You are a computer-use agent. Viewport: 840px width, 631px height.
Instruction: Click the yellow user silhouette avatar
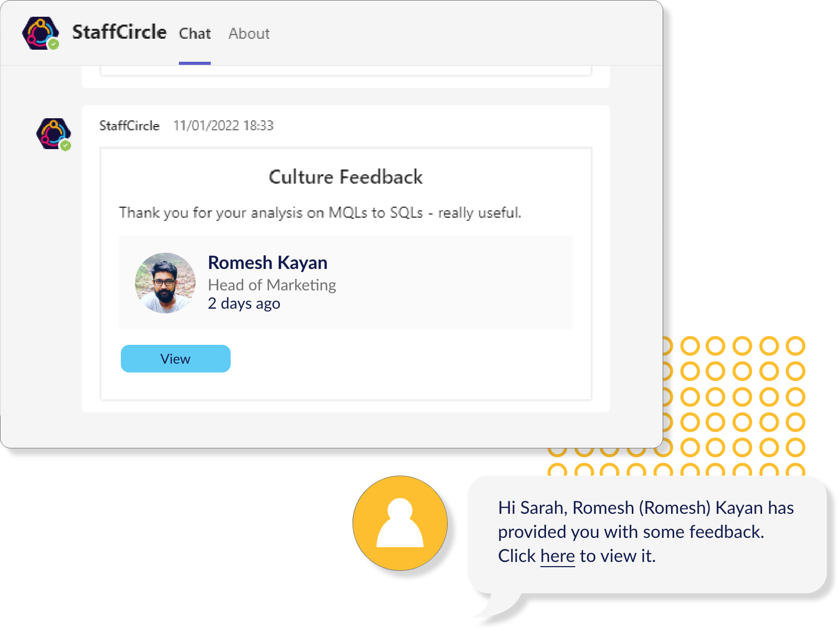tap(400, 523)
